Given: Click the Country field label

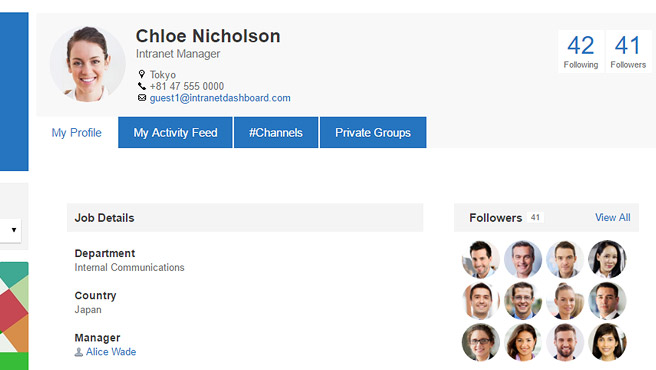Looking at the screenshot, I should (x=95, y=295).
